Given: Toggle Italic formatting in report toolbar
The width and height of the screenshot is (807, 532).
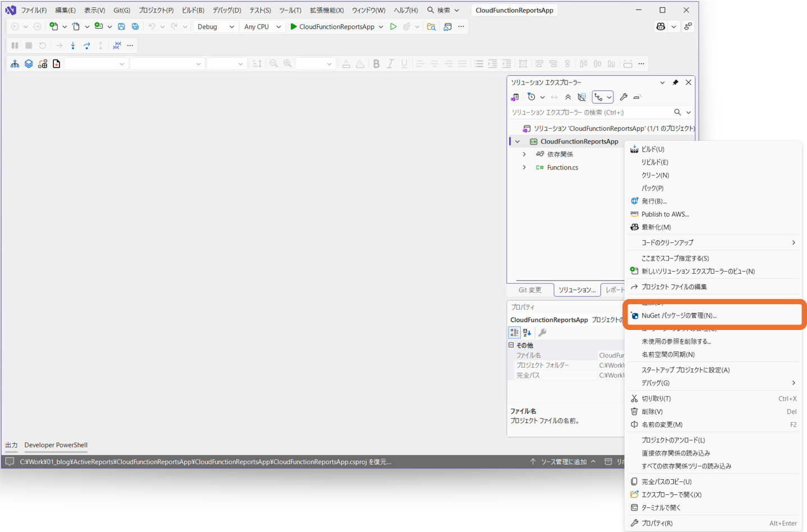Looking at the screenshot, I should [x=390, y=64].
